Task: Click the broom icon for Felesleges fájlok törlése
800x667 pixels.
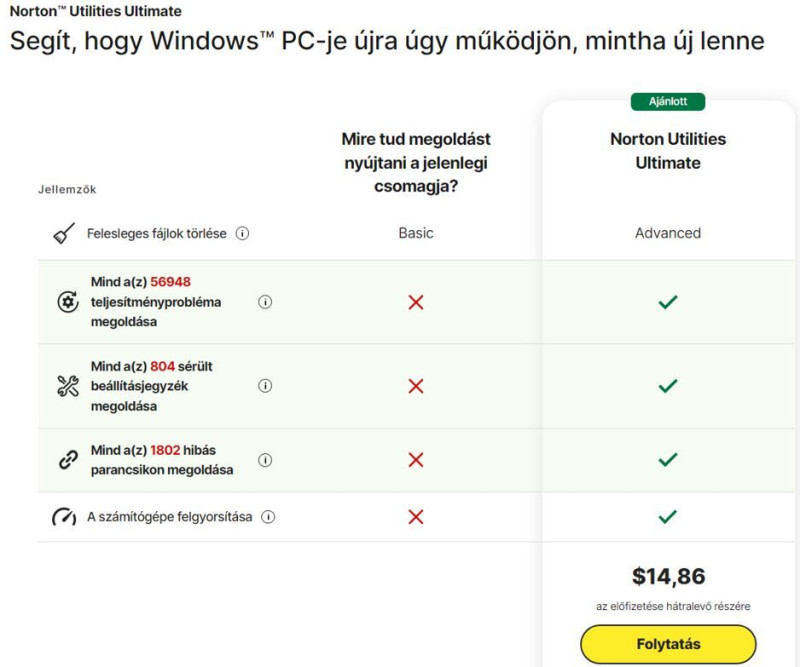Action: pos(64,233)
